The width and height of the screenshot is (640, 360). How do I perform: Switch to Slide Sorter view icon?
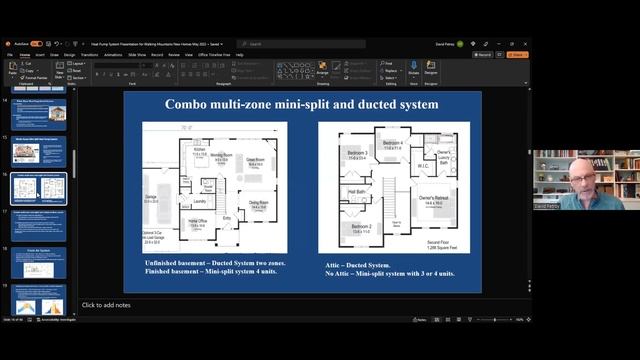pyautogui.click(x=448, y=320)
